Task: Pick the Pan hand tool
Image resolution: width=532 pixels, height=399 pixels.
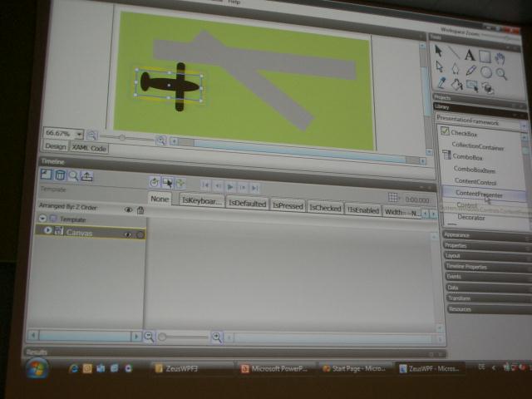Action: (500, 57)
